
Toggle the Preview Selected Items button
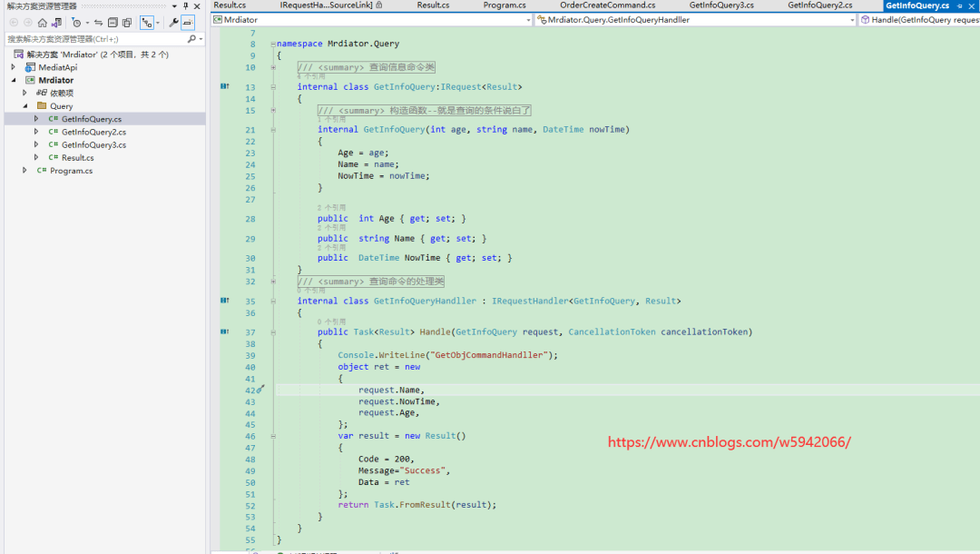148,22
